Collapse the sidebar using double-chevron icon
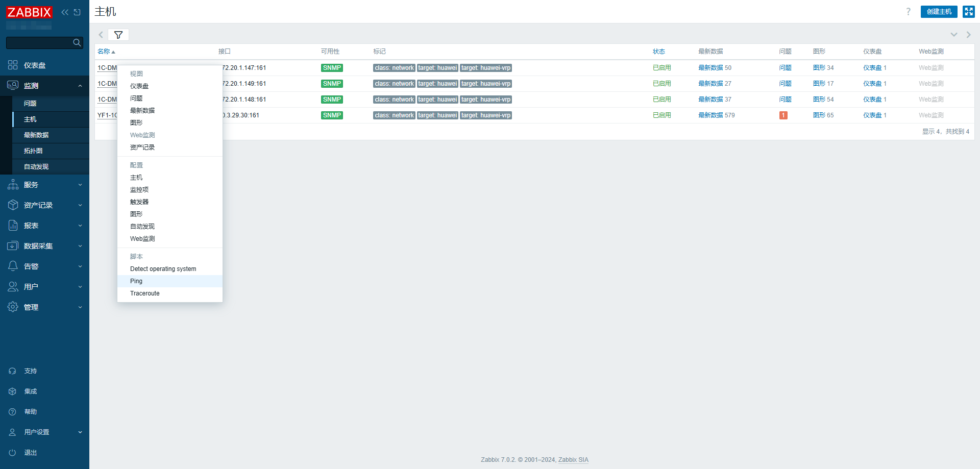The height and width of the screenshot is (469, 980). [65, 12]
